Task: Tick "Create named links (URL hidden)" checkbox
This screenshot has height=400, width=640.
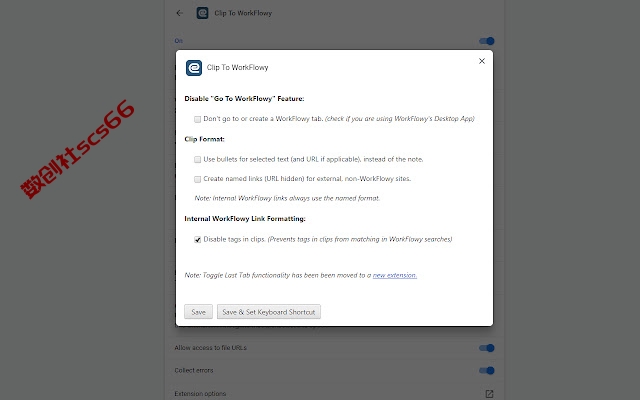Action: click(198, 179)
